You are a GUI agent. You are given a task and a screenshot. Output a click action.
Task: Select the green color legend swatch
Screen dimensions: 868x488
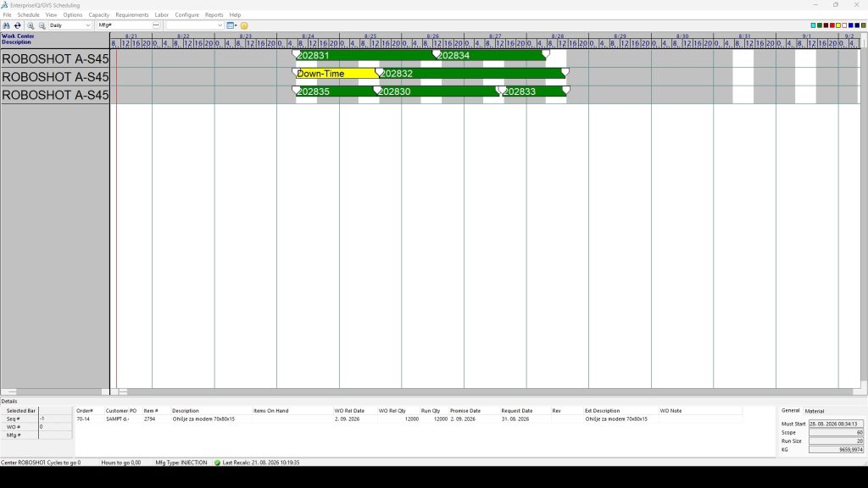click(820, 25)
